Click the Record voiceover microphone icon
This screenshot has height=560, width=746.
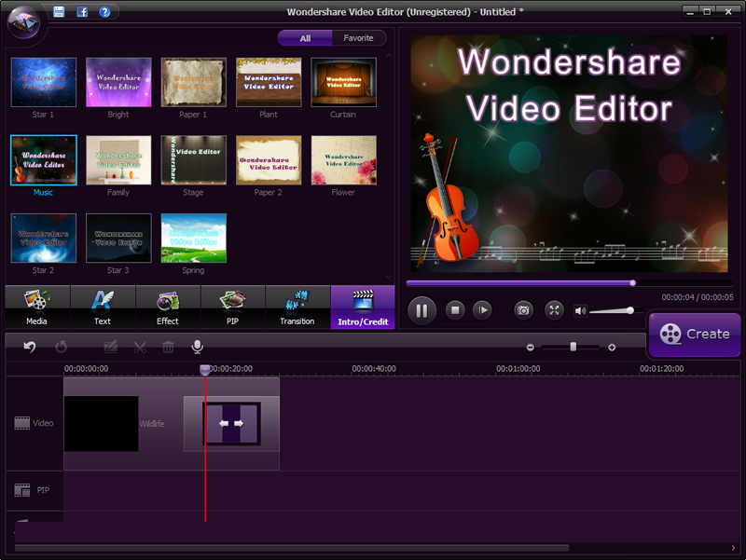pyautogui.click(x=198, y=347)
